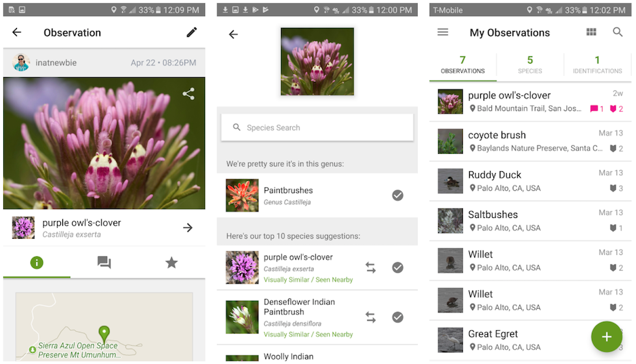Tap the Species Search field
This screenshot has width=636, height=364.
(317, 128)
